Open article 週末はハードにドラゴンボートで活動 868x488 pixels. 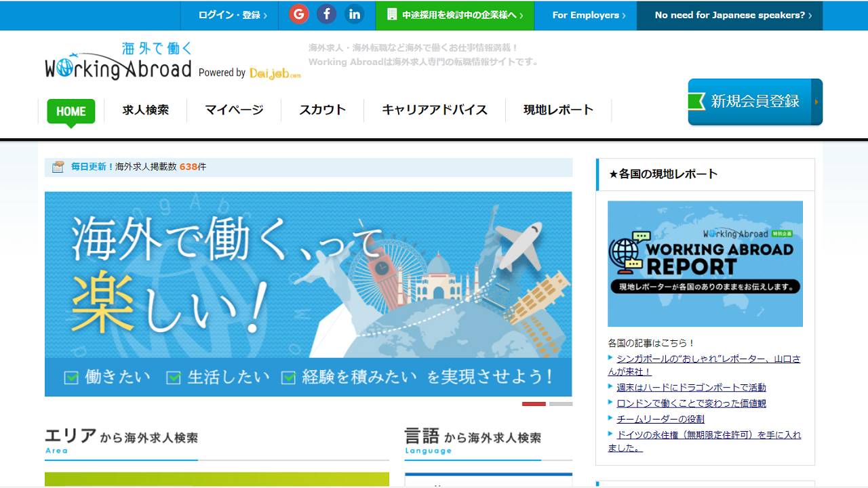691,388
